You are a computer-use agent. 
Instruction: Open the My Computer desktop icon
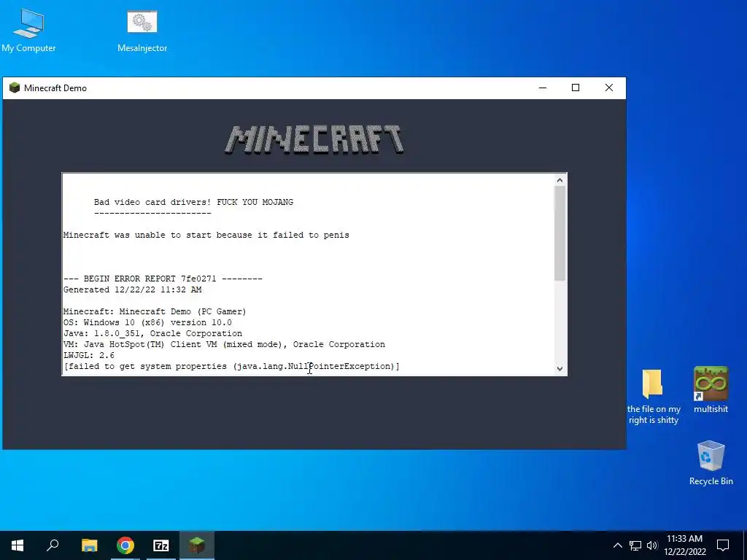[x=28, y=30]
